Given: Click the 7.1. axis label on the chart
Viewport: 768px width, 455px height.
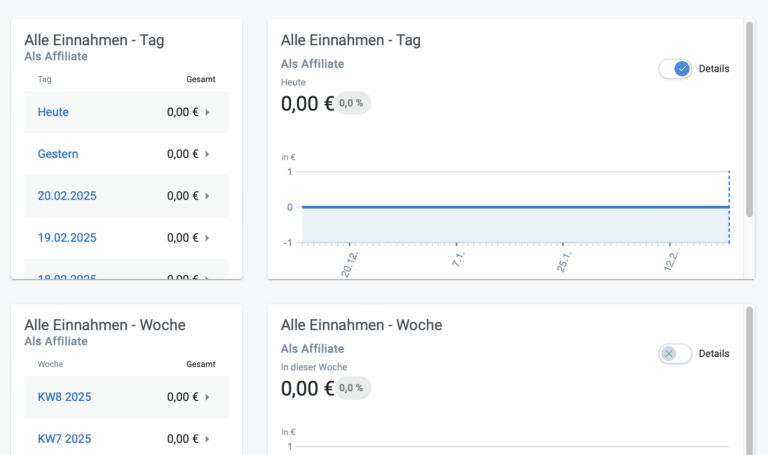Looking at the screenshot, I should pyautogui.click(x=458, y=260).
